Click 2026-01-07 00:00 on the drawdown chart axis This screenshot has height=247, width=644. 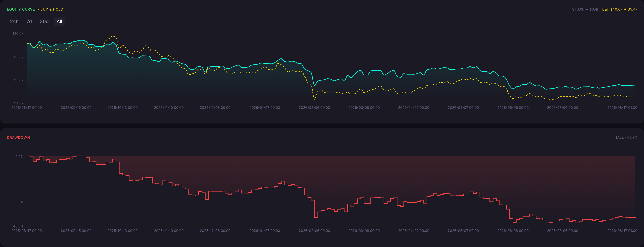click(x=265, y=231)
